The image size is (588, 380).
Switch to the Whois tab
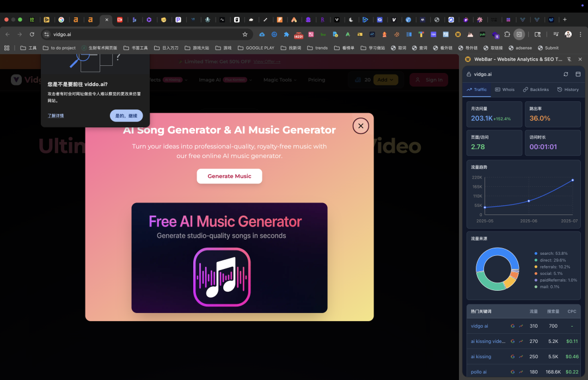point(505,90)
